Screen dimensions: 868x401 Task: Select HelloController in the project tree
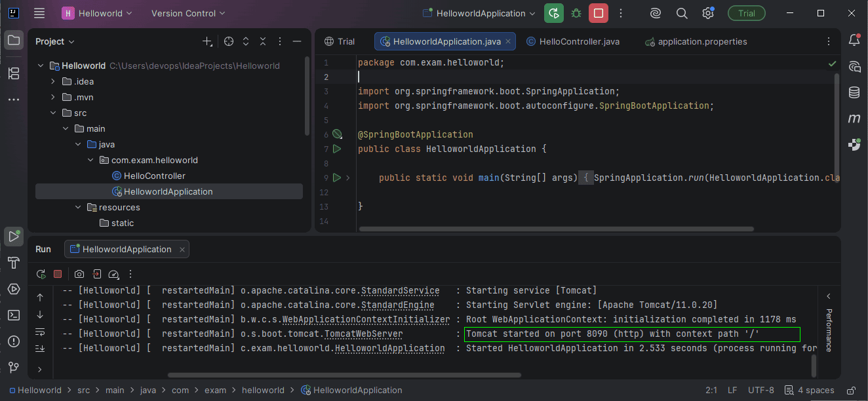154,176
